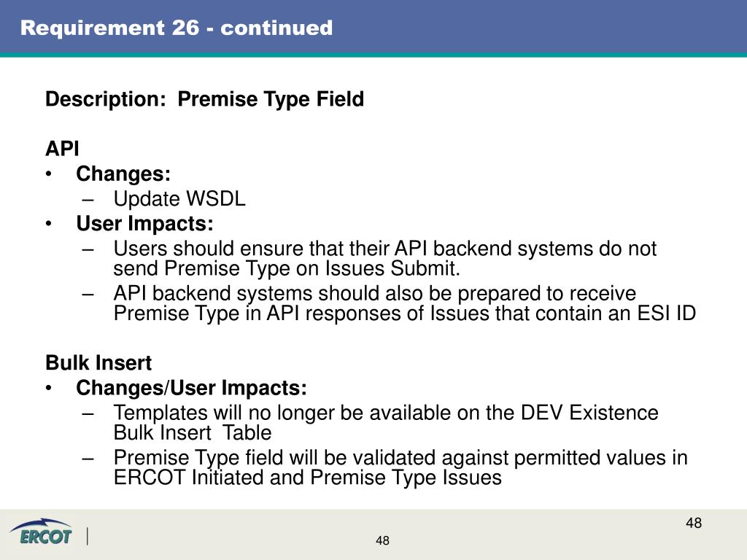Click the Changes/User Impacts: bullet

(191, 388)
